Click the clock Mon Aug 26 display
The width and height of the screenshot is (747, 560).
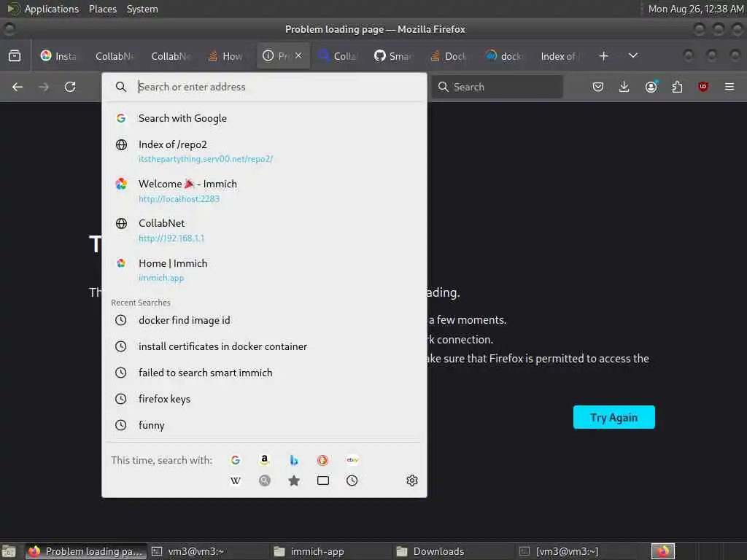point(695,9)
